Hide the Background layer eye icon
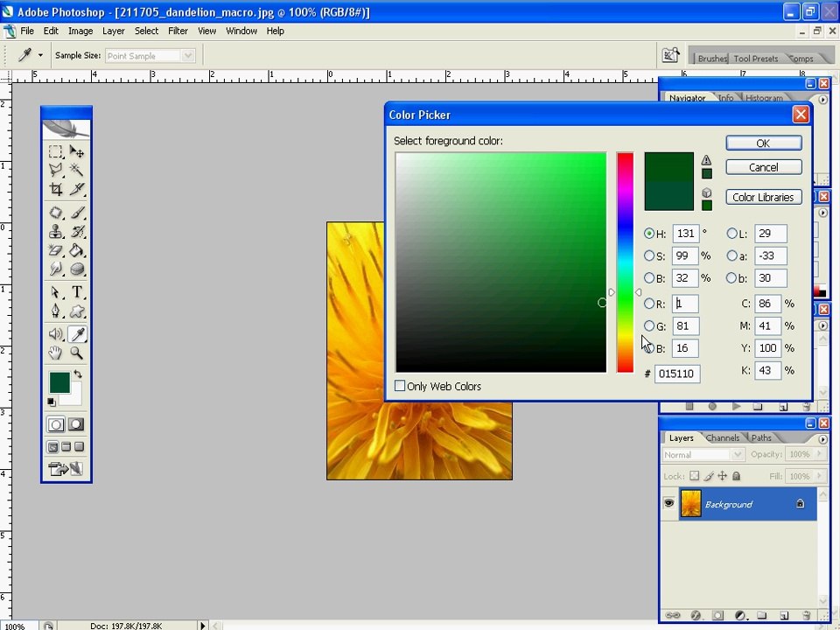 (669, 504)
